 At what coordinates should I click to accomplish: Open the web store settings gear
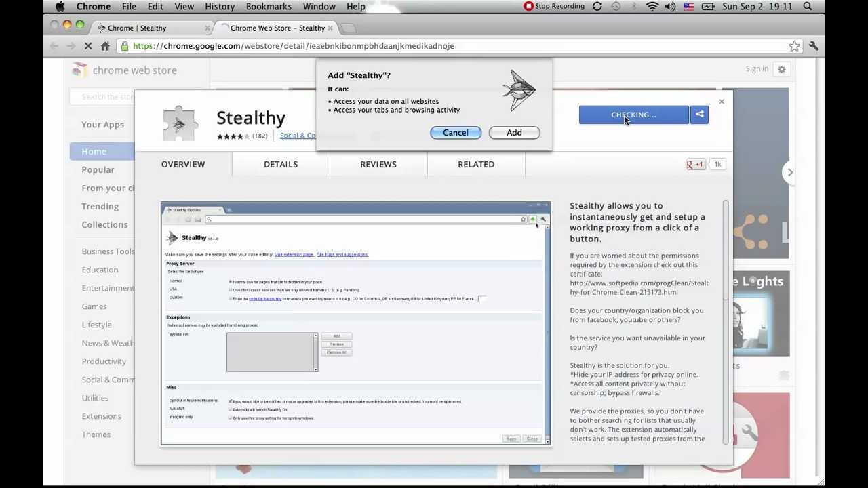(782, 69)
